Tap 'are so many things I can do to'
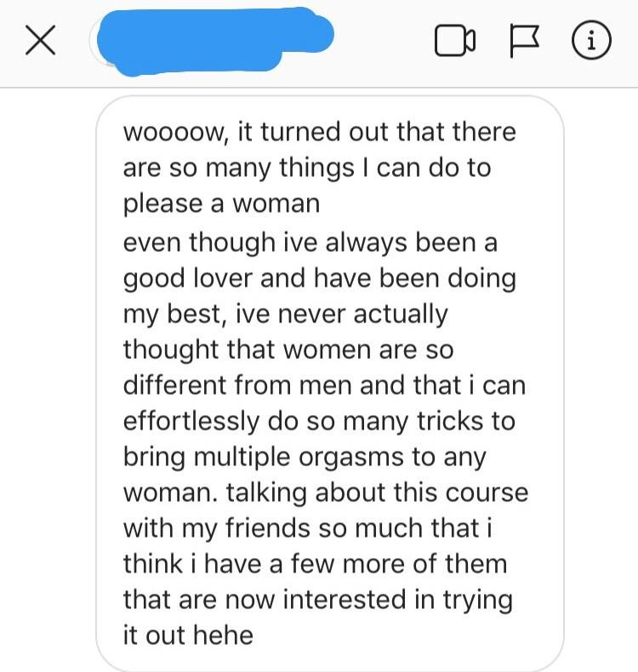Screen dimensions: 638x672 (x=307, y=168)
